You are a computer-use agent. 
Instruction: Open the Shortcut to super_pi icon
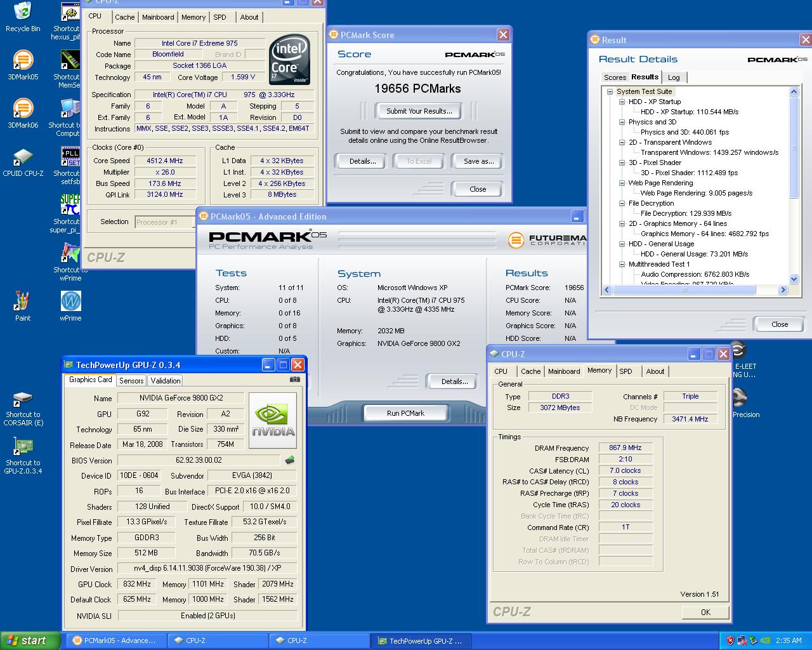[69, 214]
